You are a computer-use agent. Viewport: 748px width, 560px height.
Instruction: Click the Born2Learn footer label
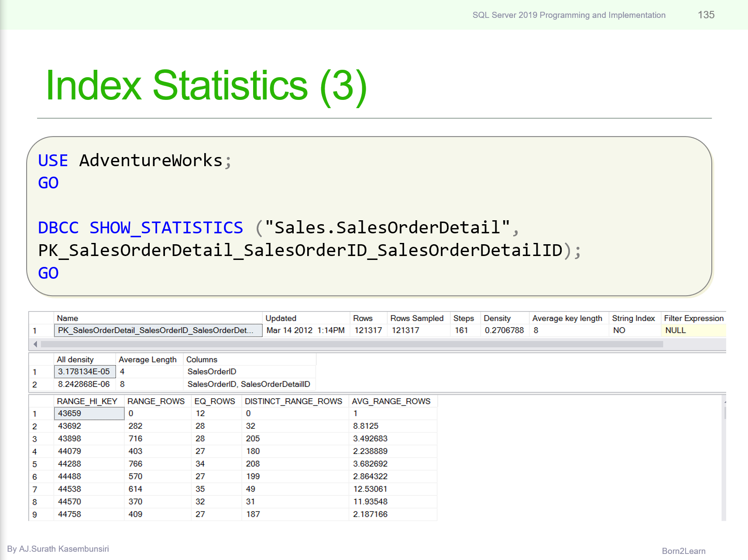click(684, 551)
